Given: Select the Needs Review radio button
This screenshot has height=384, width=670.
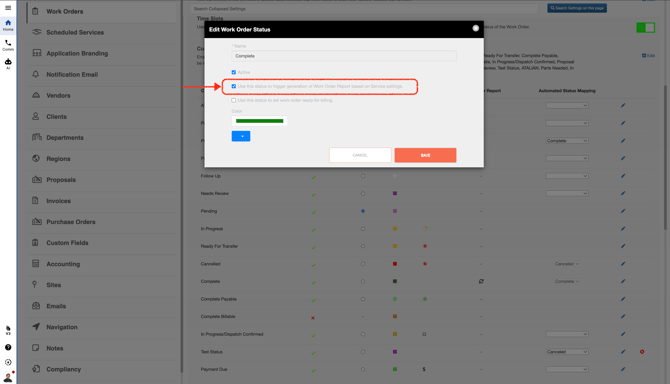Looking at the screenshot, I should (x=363, y=193).
